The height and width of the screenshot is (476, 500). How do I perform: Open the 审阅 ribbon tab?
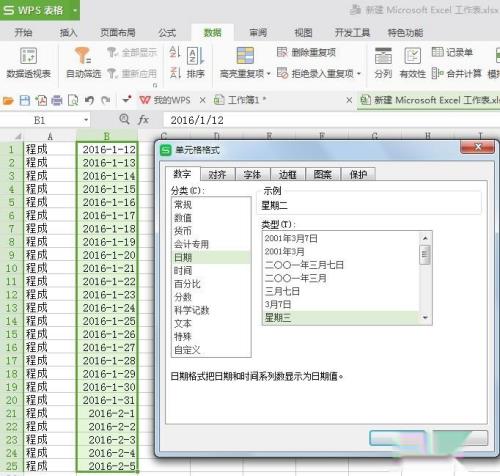pyautogui.click(x=258, y=33)
